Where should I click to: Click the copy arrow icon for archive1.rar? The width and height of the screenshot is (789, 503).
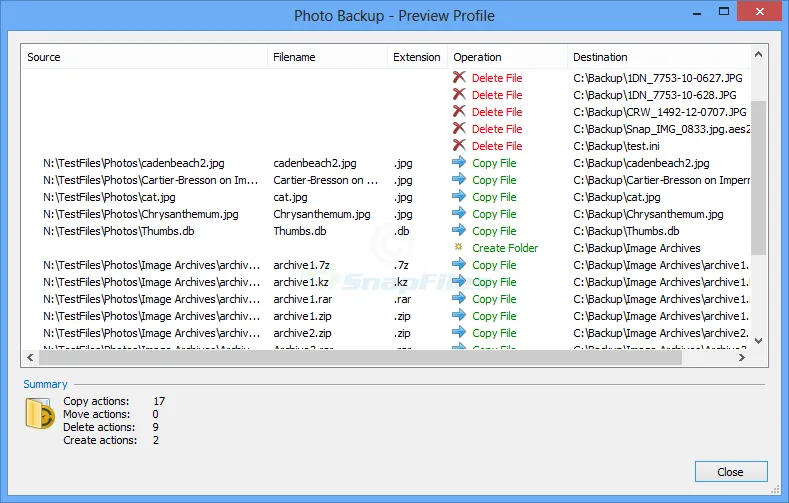coord(459,298)
